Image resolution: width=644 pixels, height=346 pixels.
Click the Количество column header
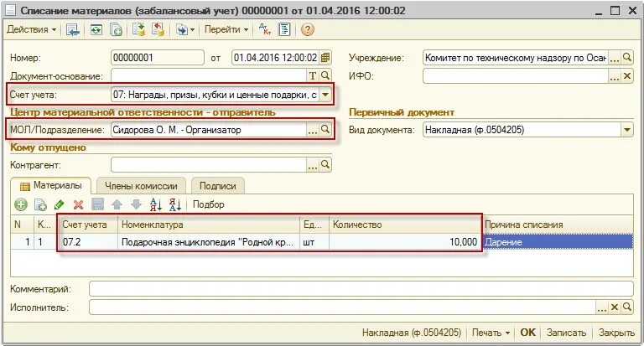click(405, 225)
